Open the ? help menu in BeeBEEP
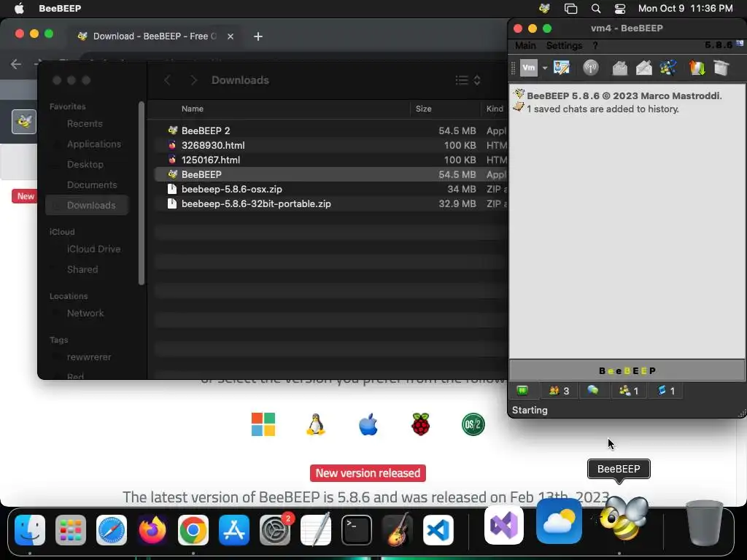 point(595,46)
